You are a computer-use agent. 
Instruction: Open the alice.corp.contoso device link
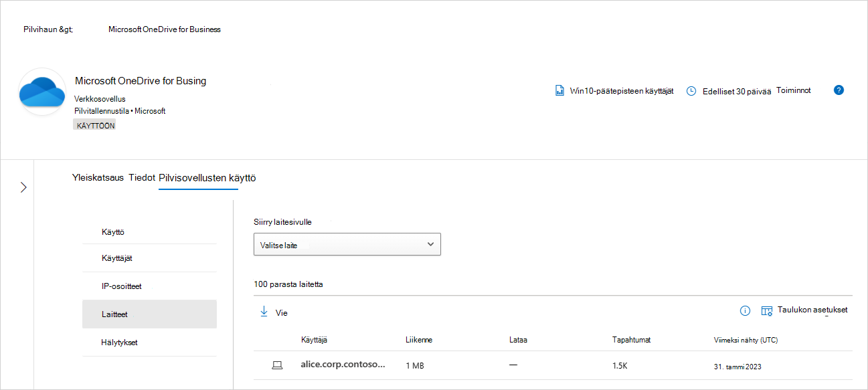click(344, 365)
